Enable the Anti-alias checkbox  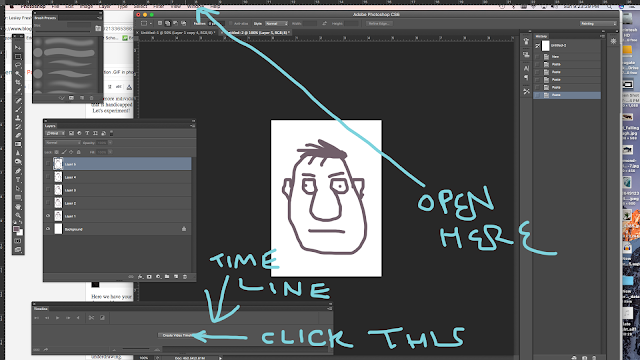(x=231, y=24)
